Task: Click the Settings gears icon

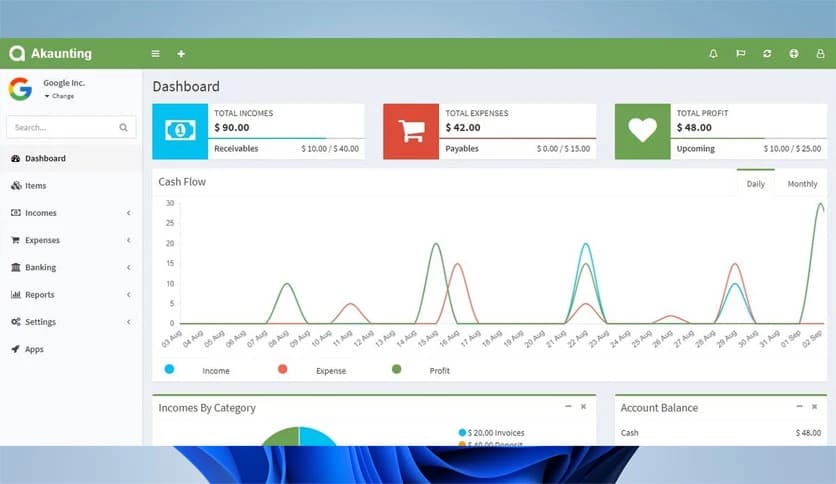Action: coord(15,322)
